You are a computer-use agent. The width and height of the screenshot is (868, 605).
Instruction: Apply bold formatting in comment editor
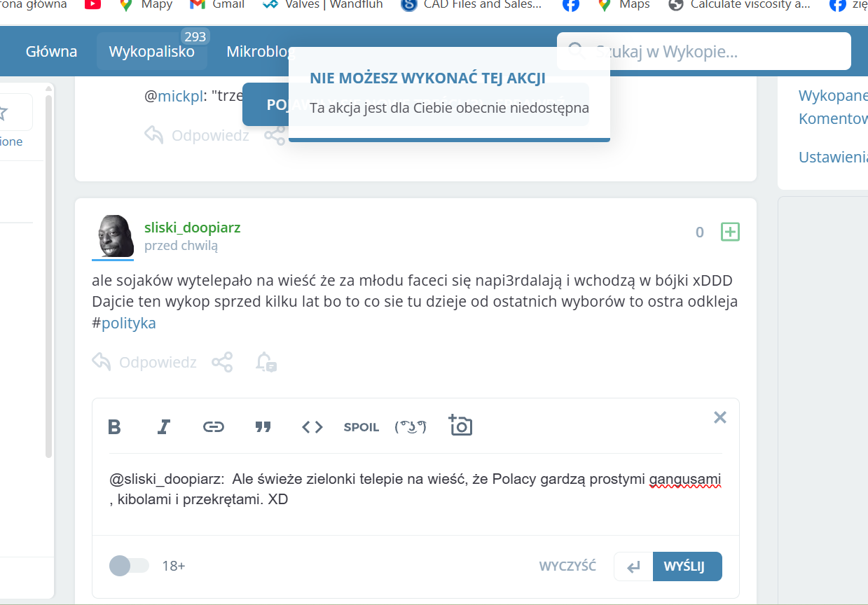[114, 426]
